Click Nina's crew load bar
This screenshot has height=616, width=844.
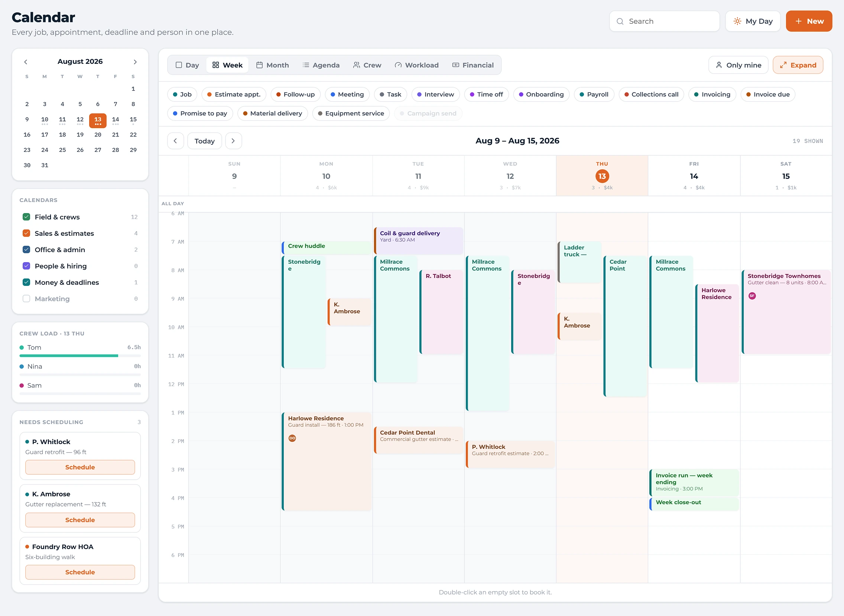tap(80, 375)
